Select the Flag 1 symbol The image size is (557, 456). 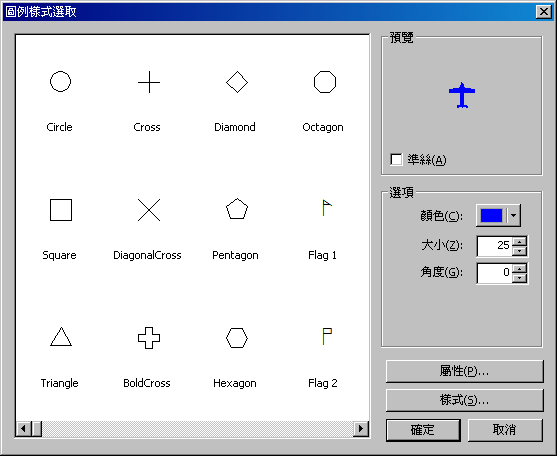tap(327, 208)
